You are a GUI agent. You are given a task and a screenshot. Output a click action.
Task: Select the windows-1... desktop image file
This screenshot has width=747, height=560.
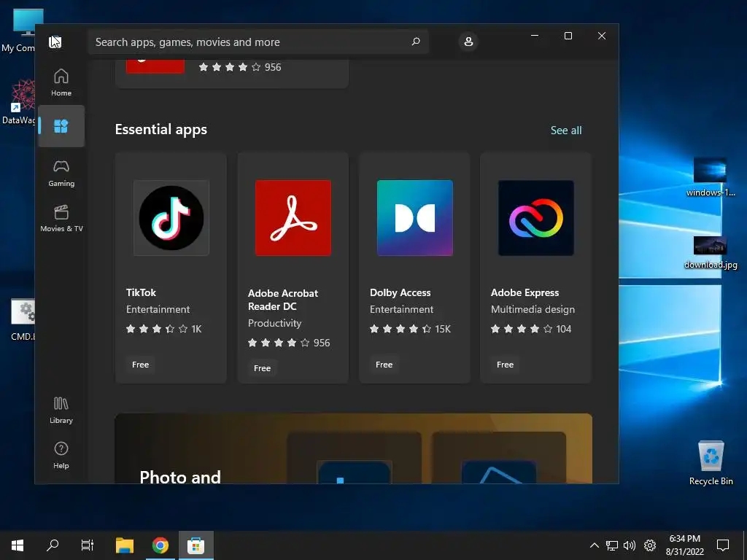click(711, 177)
